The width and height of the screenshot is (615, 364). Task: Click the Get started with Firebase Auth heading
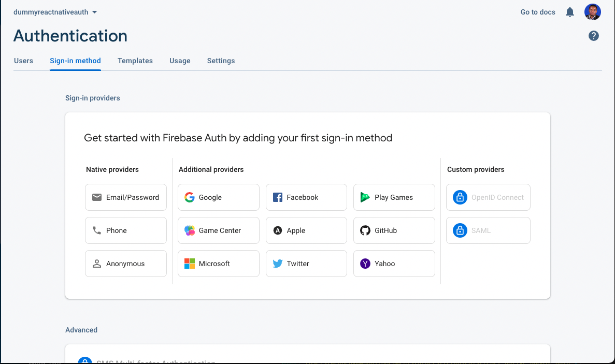tap(238, 138)
